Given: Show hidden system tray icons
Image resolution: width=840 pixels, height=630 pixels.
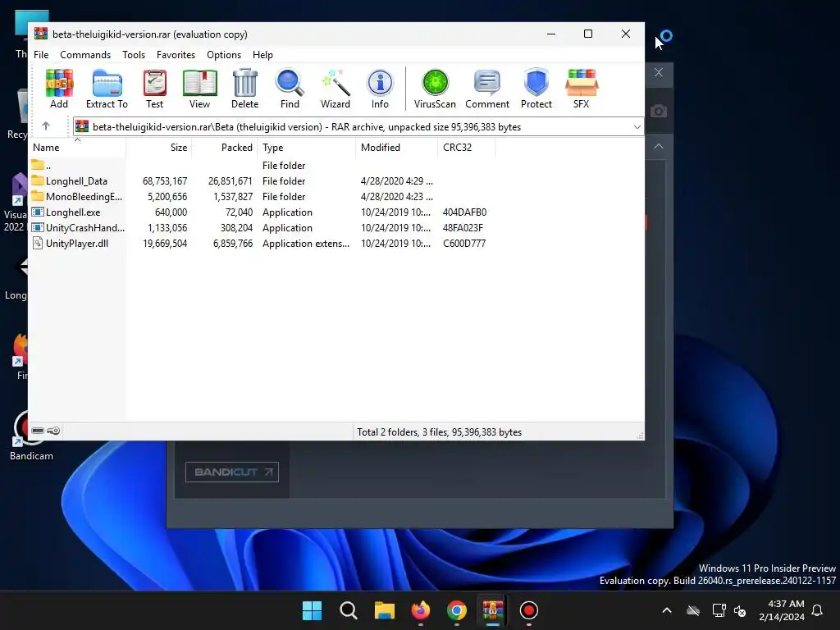Looking at the screenshot, I should click(666, 610).
